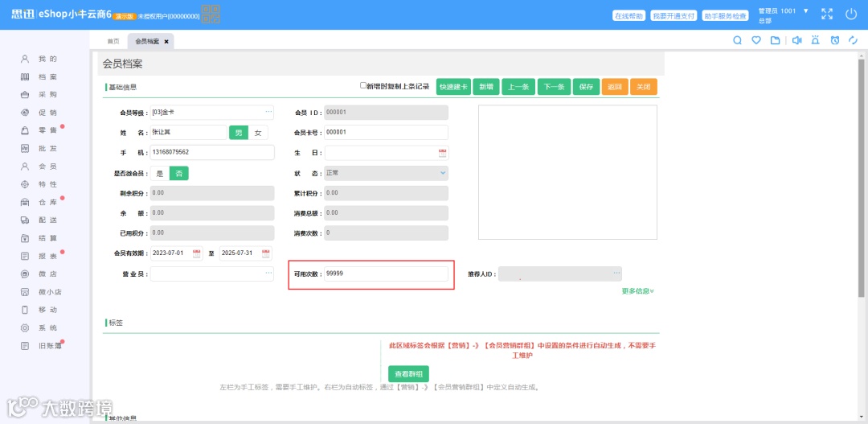Open the 推荐人ID picker ellipsis
The image size is (868, 424).
coord(616,274)
